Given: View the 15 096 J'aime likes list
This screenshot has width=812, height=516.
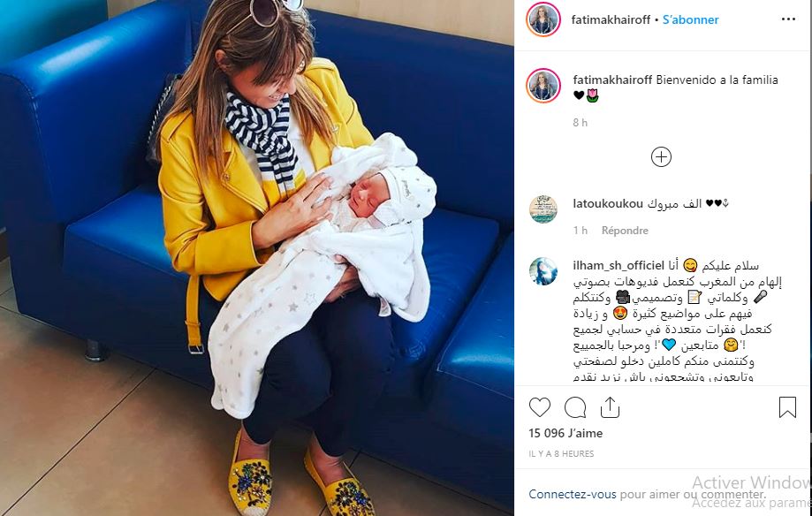Looking at the screenshot, I should pos(565,433).
